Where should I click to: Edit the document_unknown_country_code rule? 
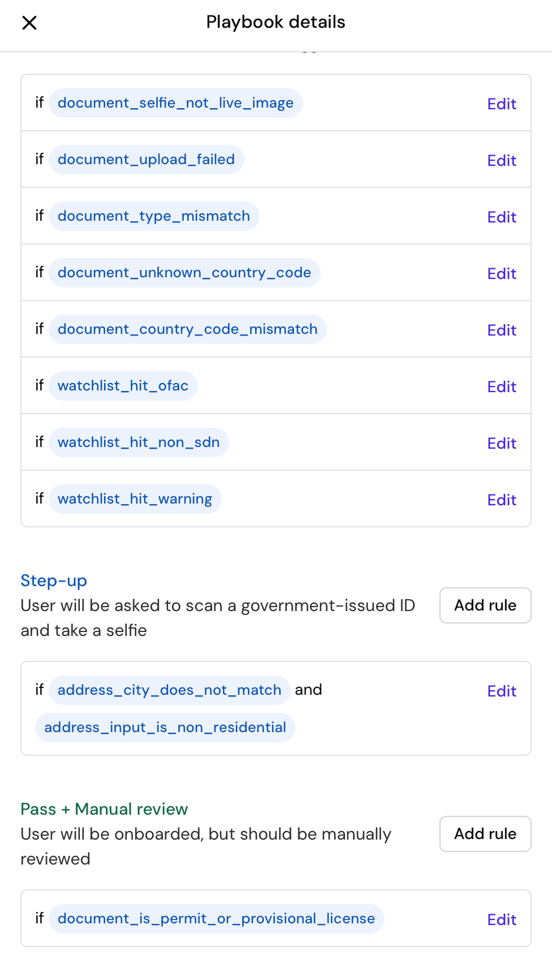501,273
